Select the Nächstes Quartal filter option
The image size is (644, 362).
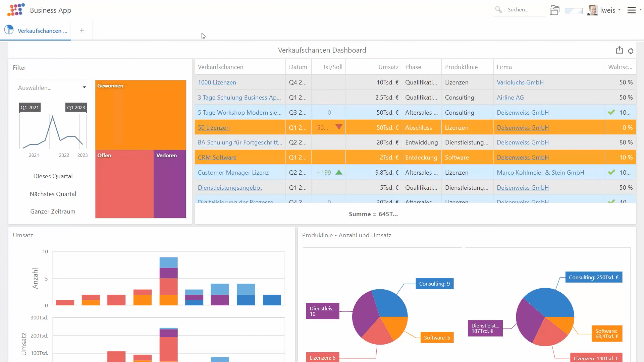coord(53,194)
